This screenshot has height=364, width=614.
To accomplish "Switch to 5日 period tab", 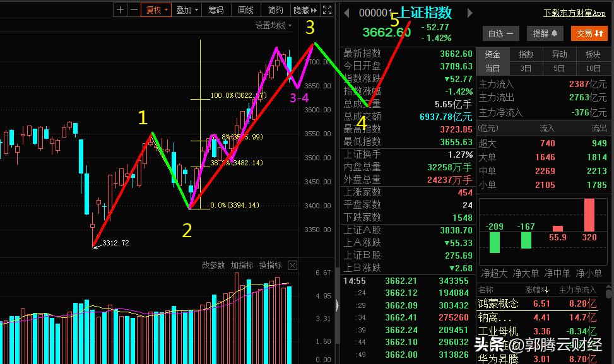I will 559,69.
